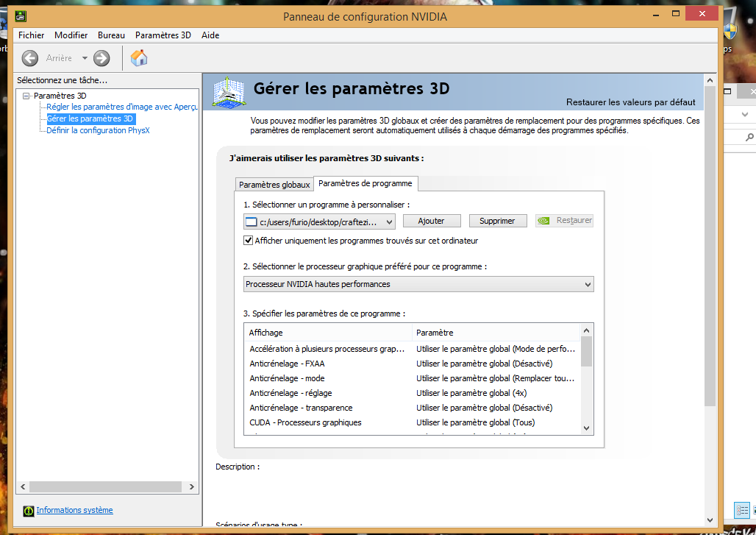Click the task tree horizontal scrollbar thumb
756x535 pixels.
pos(106,487)
